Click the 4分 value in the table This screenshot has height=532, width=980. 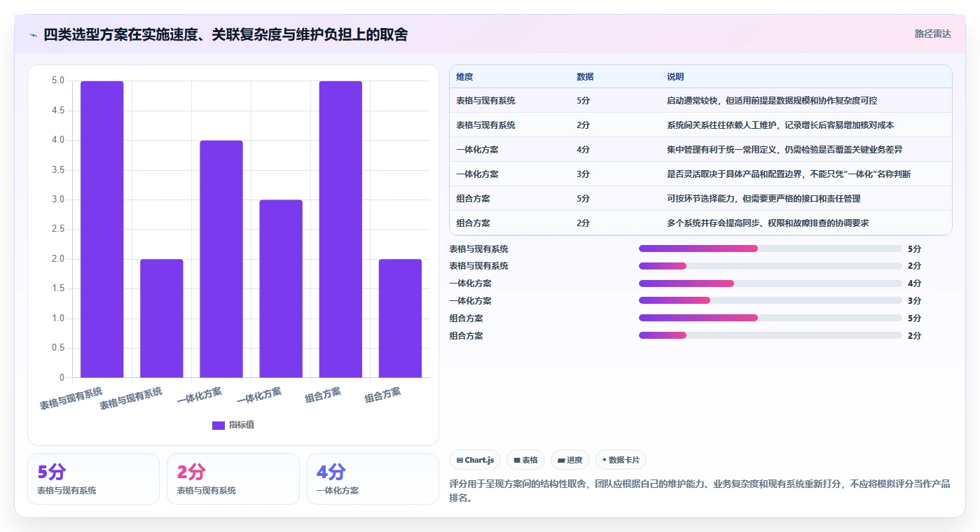point(583,150)
